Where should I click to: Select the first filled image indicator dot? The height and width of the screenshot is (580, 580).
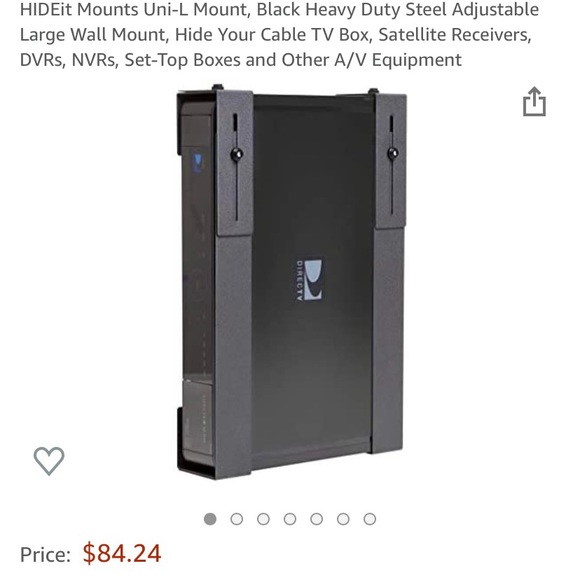[x=210, y=519]
